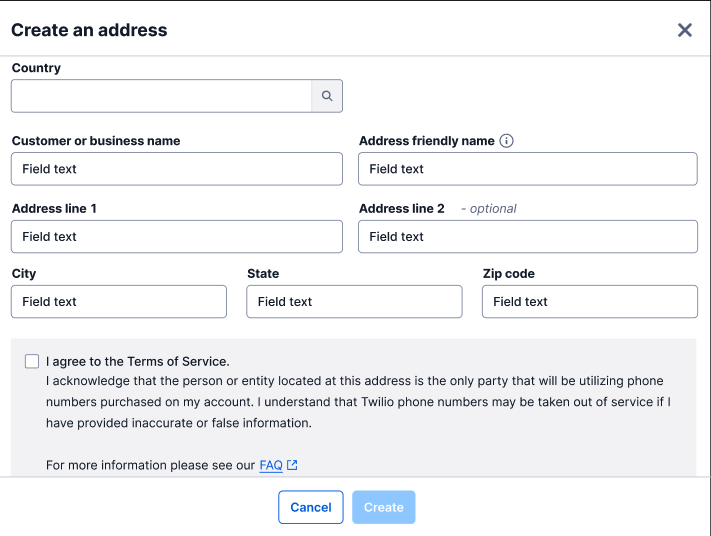Open the Country combo box input

point(162,97)
